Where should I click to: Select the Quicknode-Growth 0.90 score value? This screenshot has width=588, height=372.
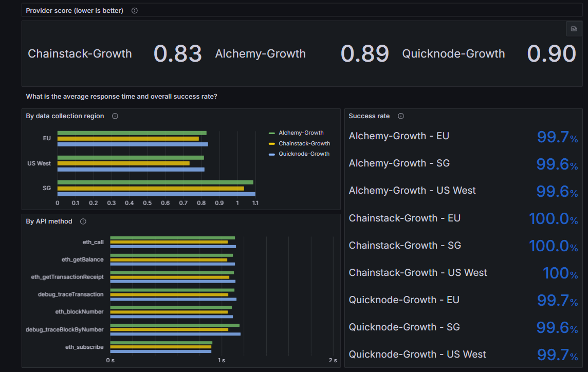[x=551, y=53]
